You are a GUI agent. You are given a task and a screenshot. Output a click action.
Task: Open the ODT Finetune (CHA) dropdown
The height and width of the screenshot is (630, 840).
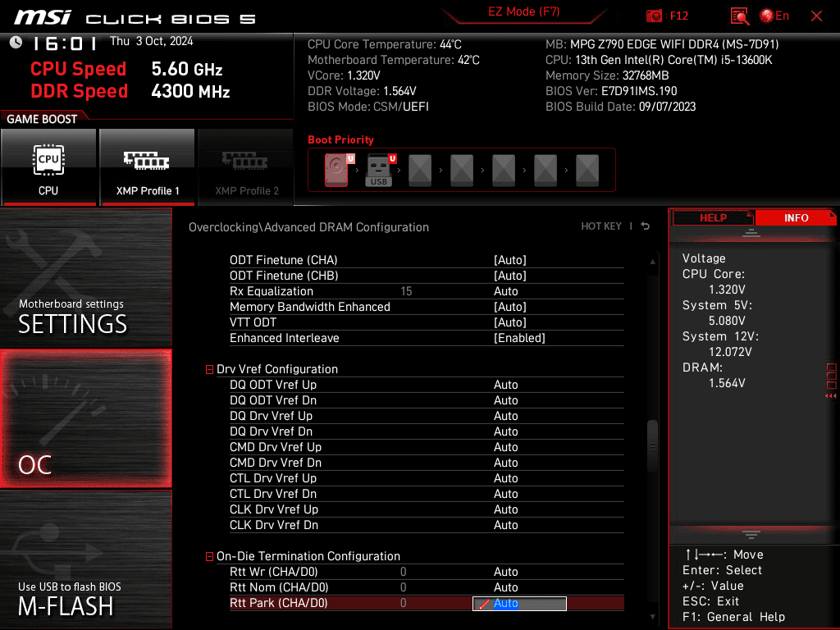tap(510, 260)
